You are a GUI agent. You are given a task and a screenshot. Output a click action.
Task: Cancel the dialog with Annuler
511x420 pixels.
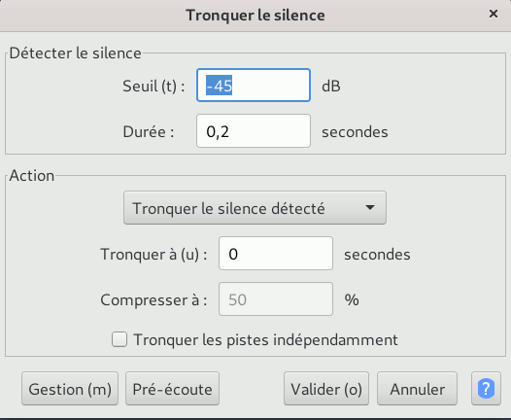click(x=417, y=389)
